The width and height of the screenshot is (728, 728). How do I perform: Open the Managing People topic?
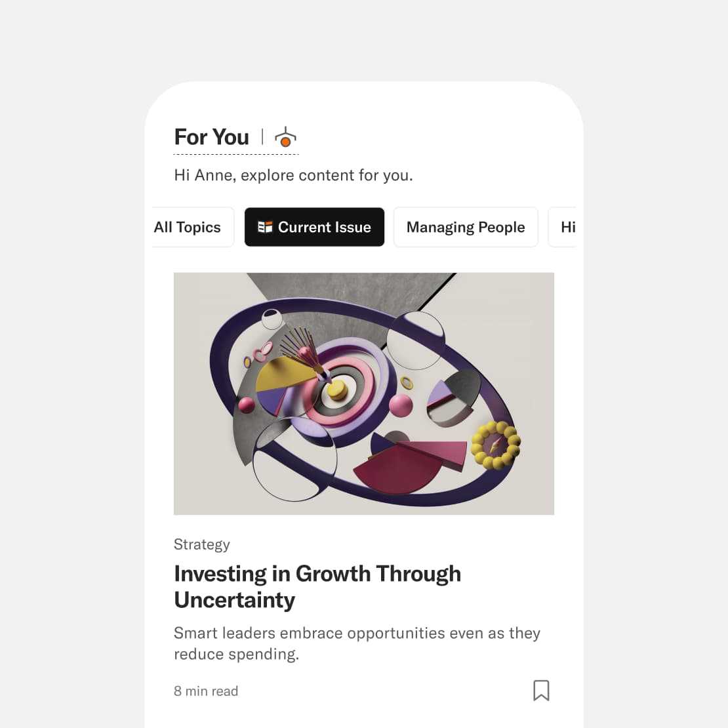pos(466,227)
